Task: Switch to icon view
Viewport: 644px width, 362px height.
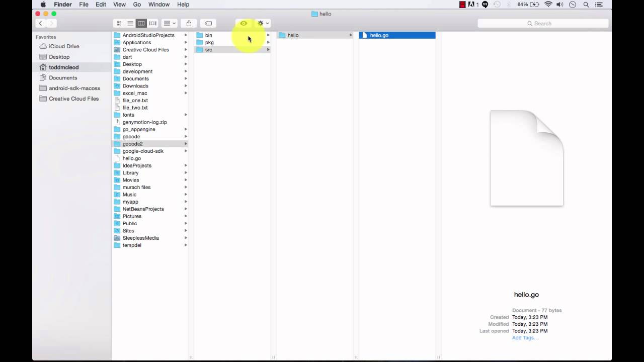Action: coord(119,23)
